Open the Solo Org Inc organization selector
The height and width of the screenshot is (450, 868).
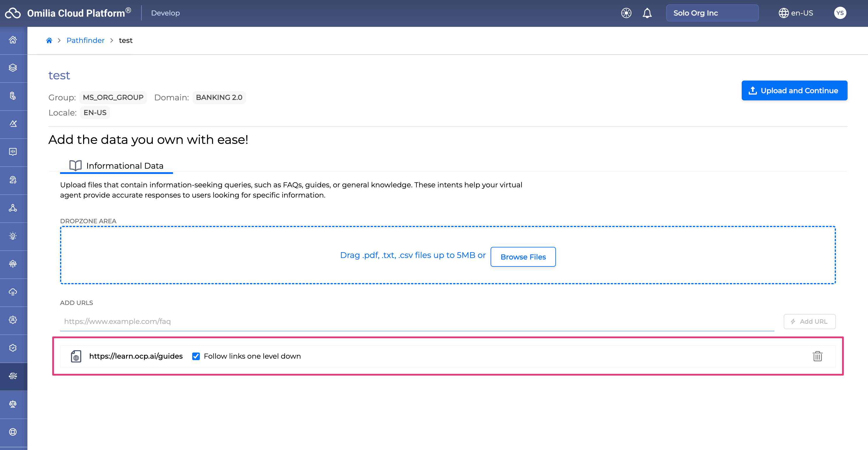pyautogui.click(x=712, y=13)
